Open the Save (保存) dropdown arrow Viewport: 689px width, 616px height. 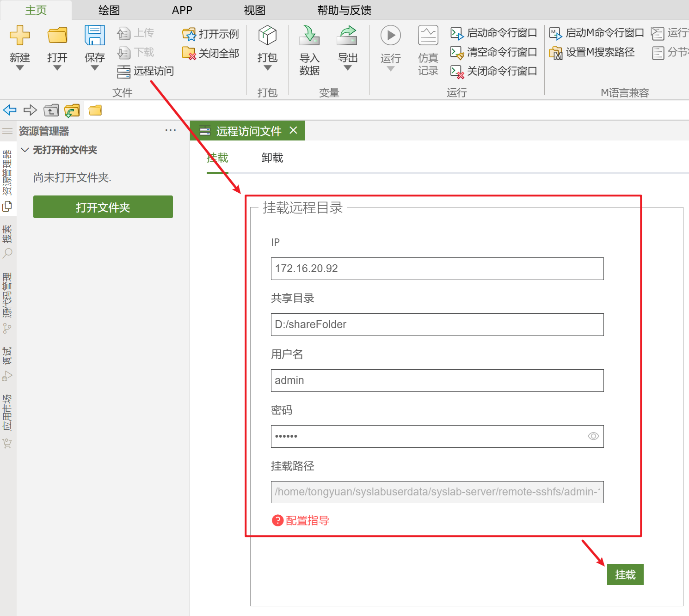pos(94,68)
